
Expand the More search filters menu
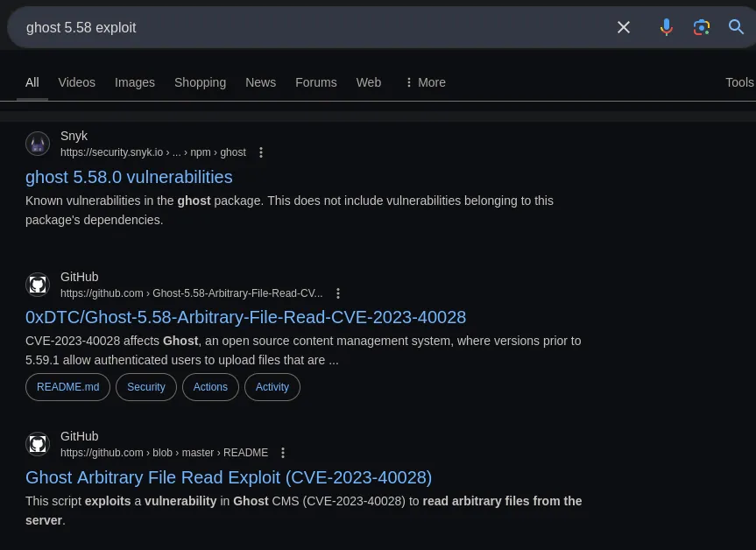(x=425, y=82)
